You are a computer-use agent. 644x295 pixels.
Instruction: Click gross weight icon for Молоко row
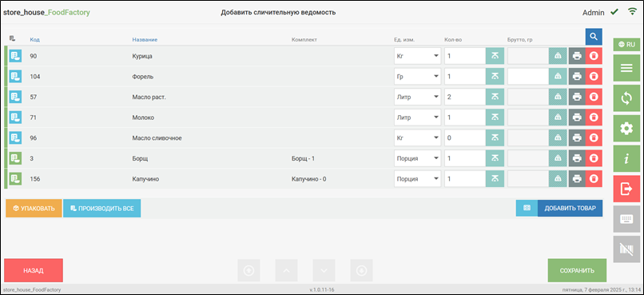[558, 118]
